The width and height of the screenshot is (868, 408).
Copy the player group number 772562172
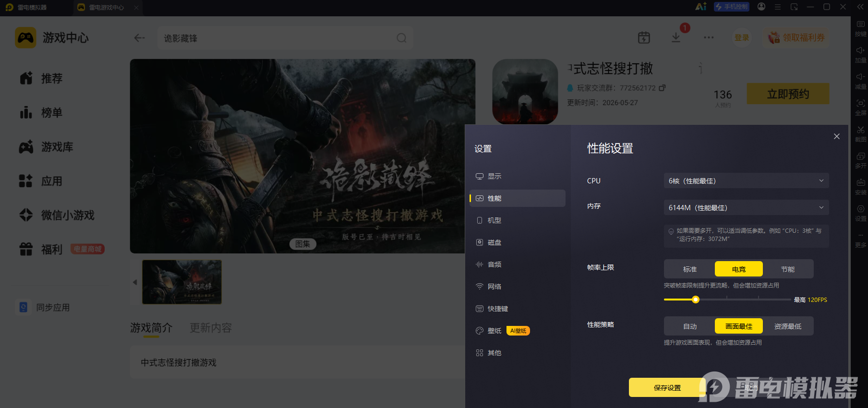pyautogui.click(x=663, y=88)
